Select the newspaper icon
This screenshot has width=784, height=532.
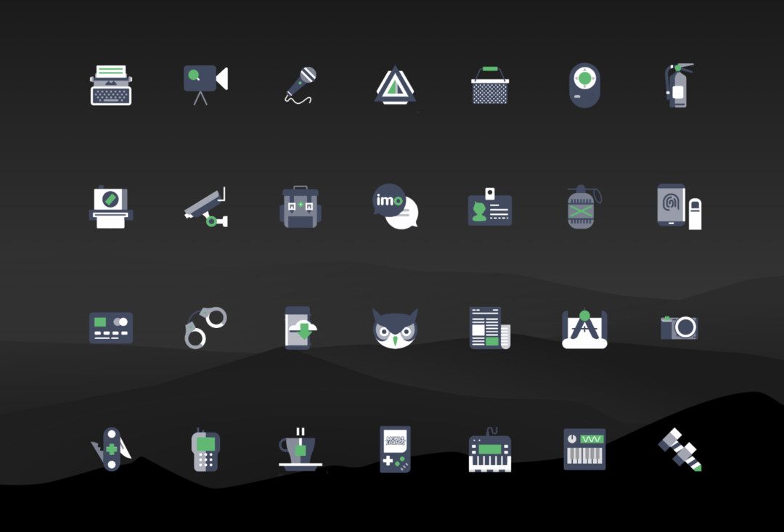pos(490,328)
